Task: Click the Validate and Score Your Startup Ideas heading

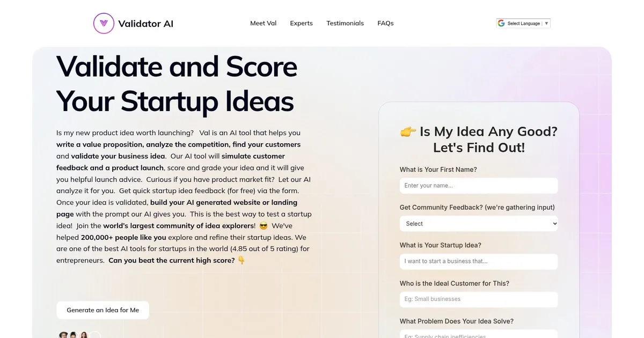Action: coord(177,83)
